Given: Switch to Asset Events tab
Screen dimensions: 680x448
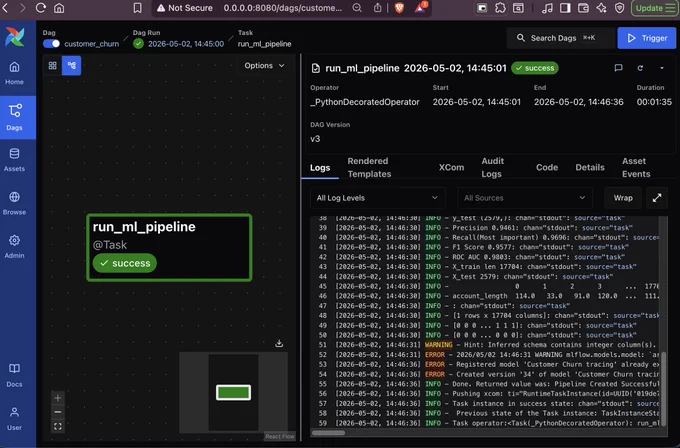Looking at the screenshot, I should 636,167.
